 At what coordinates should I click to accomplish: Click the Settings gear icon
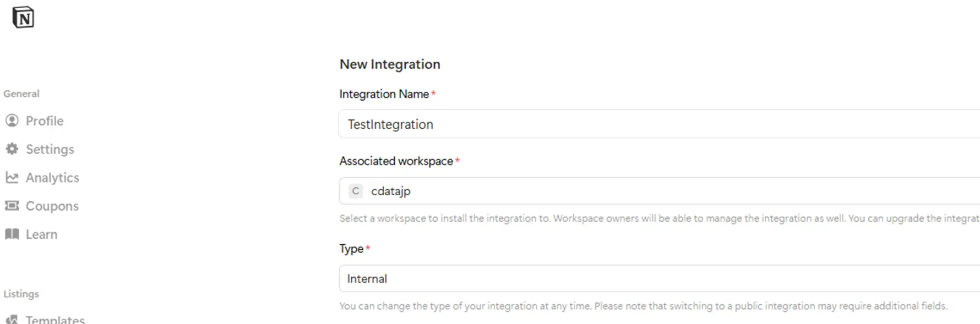point(12,149)
